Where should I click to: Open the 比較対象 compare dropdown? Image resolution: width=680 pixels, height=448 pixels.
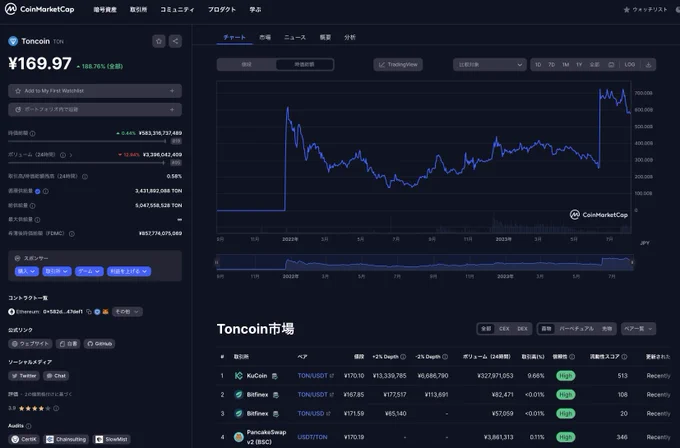pos(490,65)
